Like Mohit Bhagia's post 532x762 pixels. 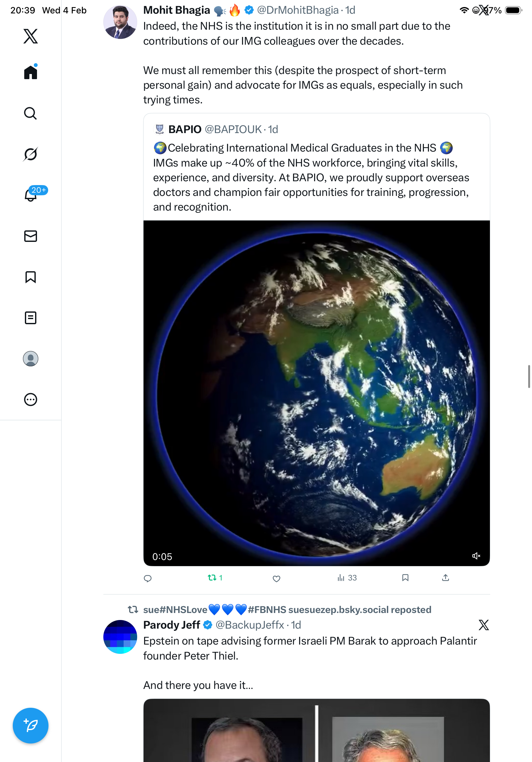click(276, 579)
